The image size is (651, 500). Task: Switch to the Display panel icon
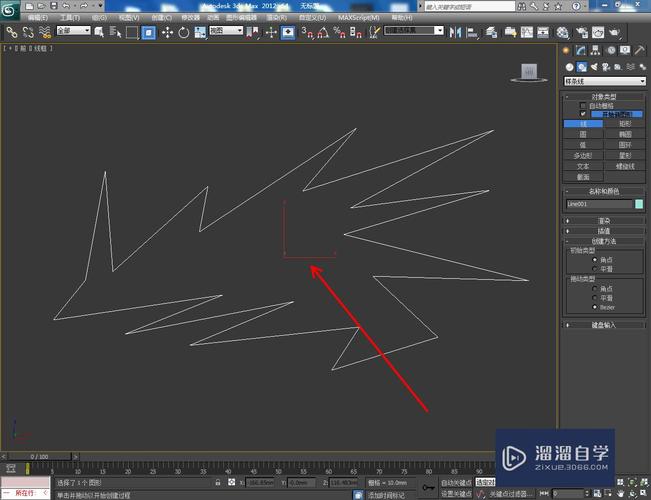click(625, 51)
